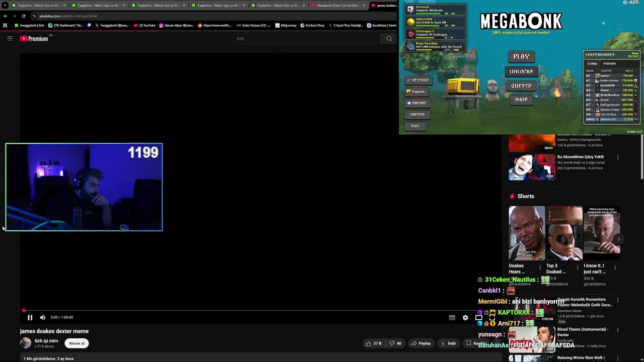644x362 pixels.
Task: Click PLAY in the Megabonk menu
Action: coord(521,57)
